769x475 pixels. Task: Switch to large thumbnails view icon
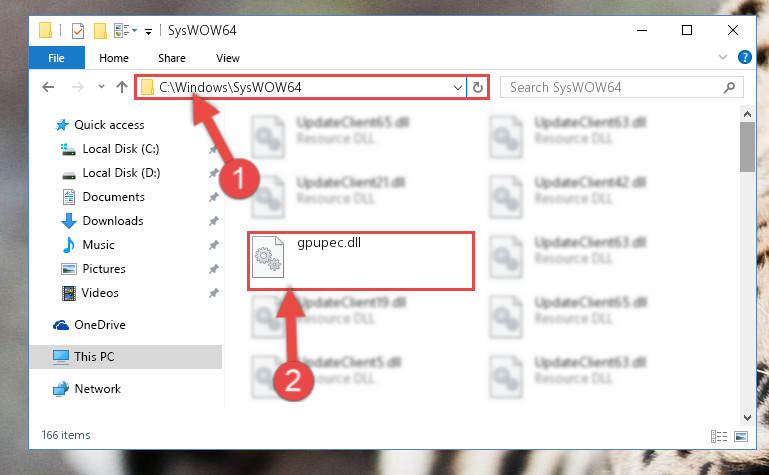coord(741,436)
